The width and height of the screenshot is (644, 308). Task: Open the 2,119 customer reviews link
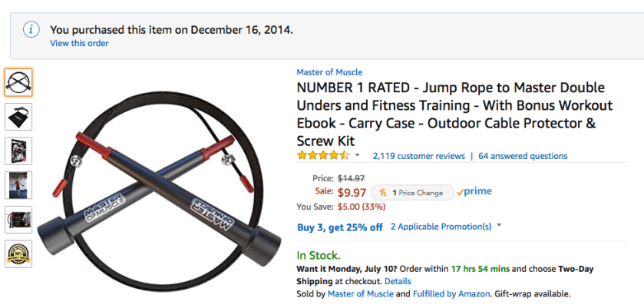pyautogui.click(x=418, y=156)
